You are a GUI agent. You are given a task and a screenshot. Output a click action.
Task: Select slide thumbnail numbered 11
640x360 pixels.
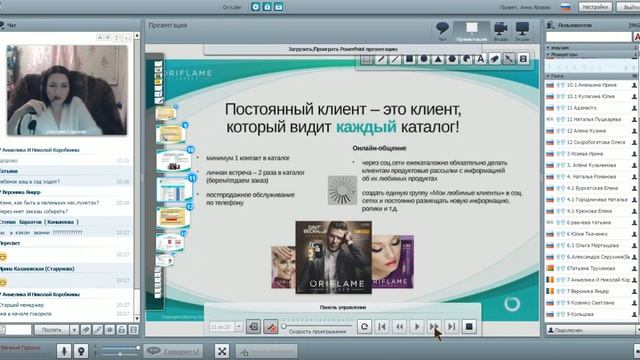174,189
